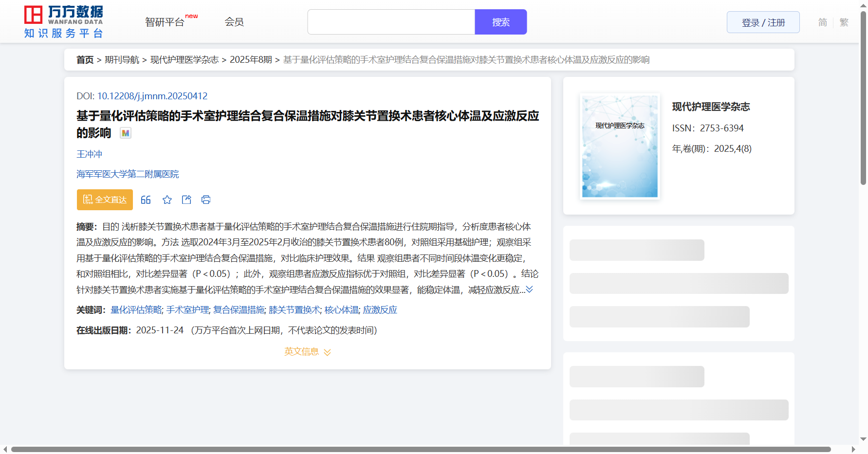Click the share article icon
868x454 pixels.
pos(186,200)
